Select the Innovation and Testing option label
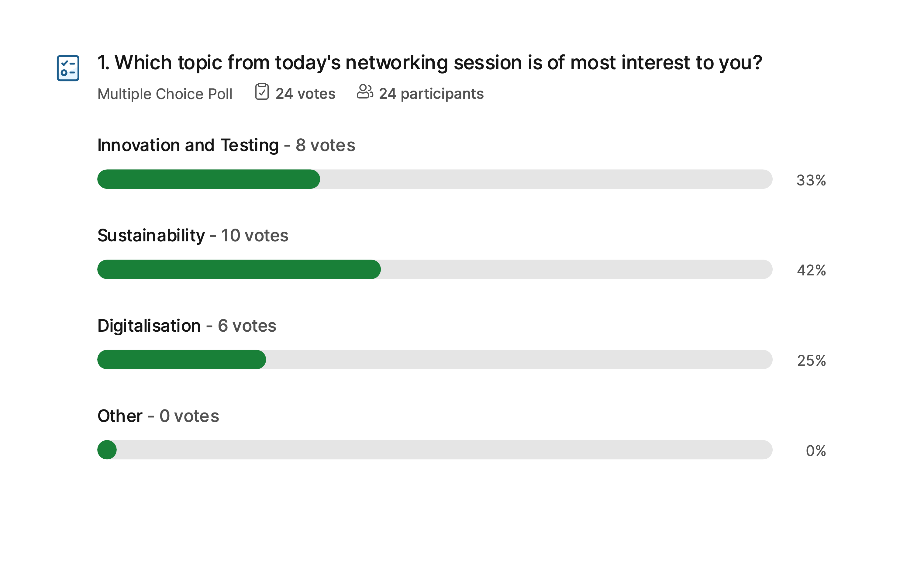This screenshot has height=563, width=924. tap(188, 145)
